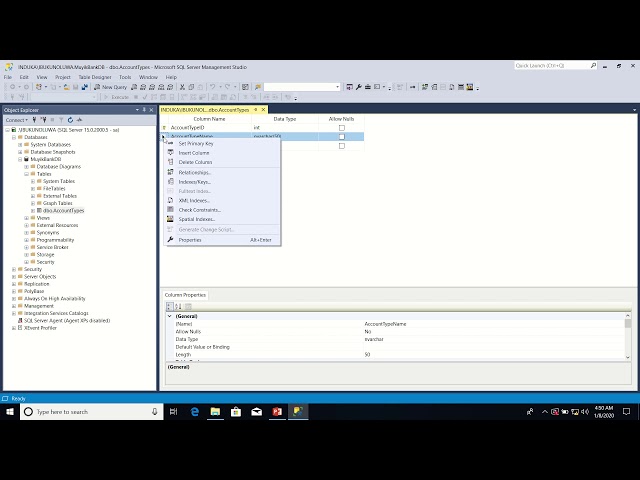Open Object Explorer window position dropdown arrow

pyautogui.click(x=137, y=110)
